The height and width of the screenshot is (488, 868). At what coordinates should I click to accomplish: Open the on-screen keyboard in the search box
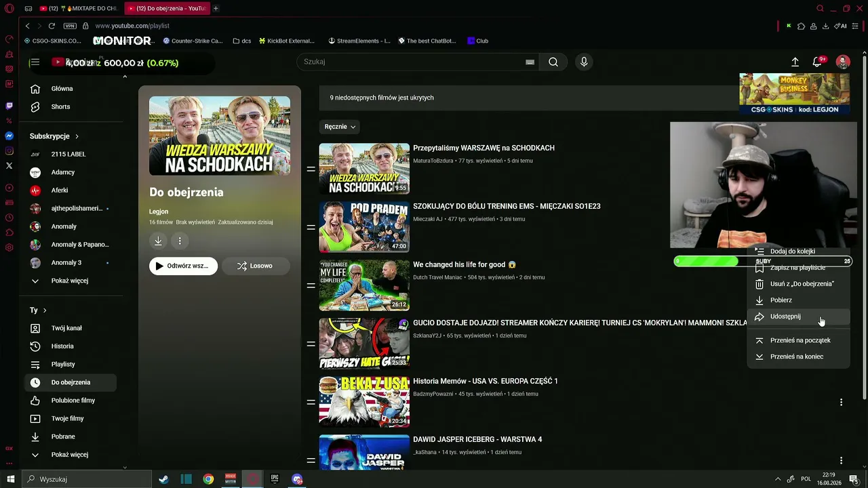coord(530,62)
